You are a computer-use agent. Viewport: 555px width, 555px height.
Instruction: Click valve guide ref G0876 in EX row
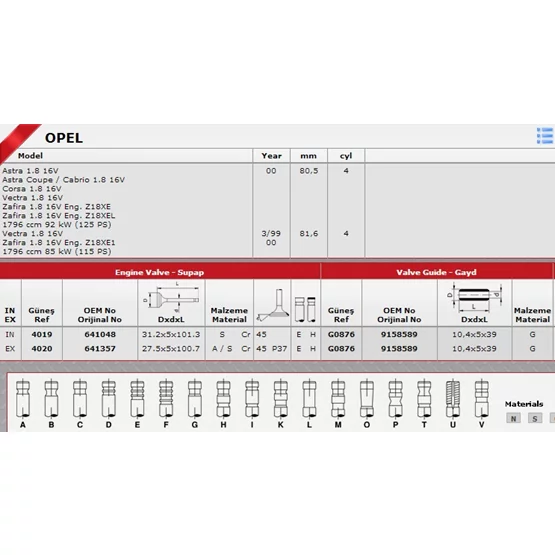pos(341,349)
